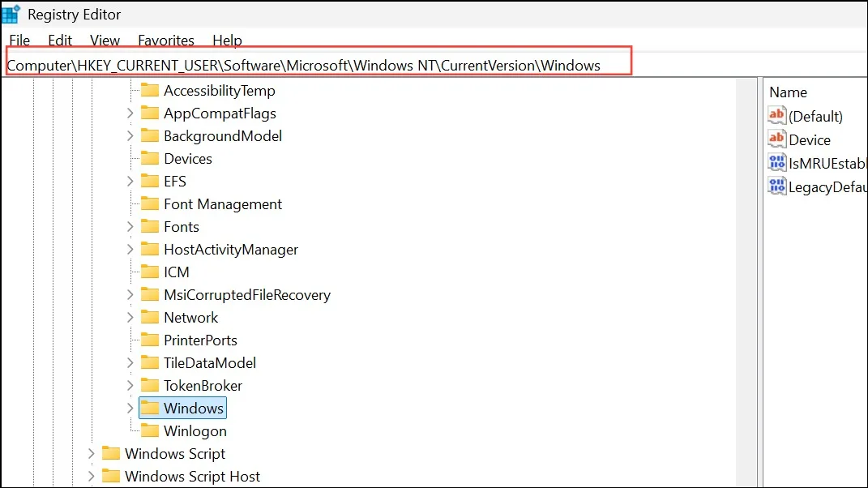This screenshot has width=868, height=488.
Task: Select the BackgroundModel folder icon
Action: (x=149, y=135)
